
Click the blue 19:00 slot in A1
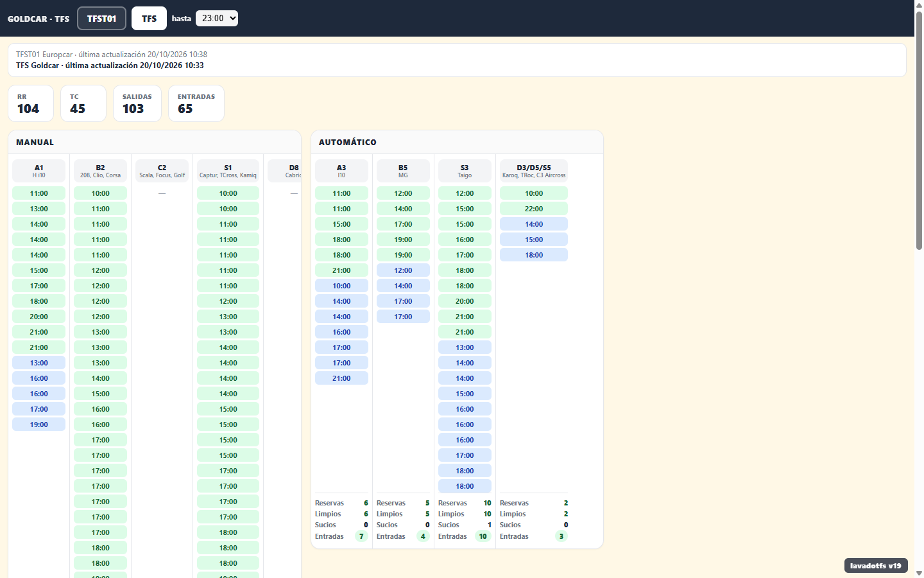[39, 425]
